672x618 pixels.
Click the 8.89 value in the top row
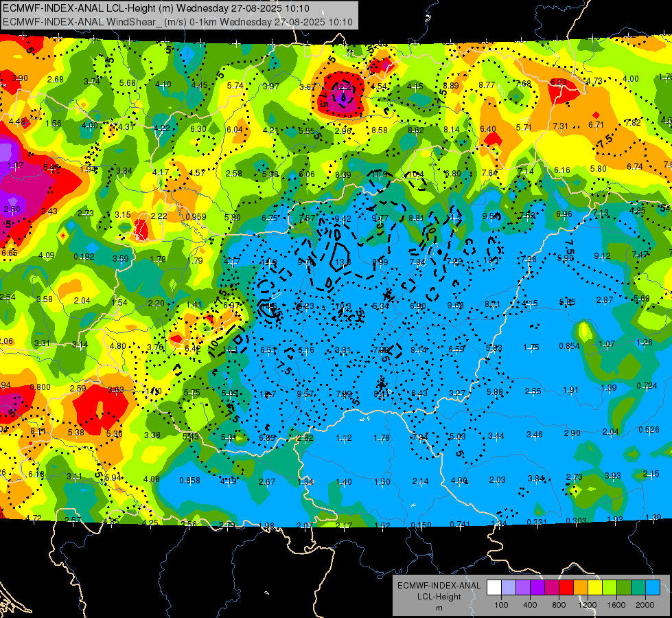click(451, 85)
